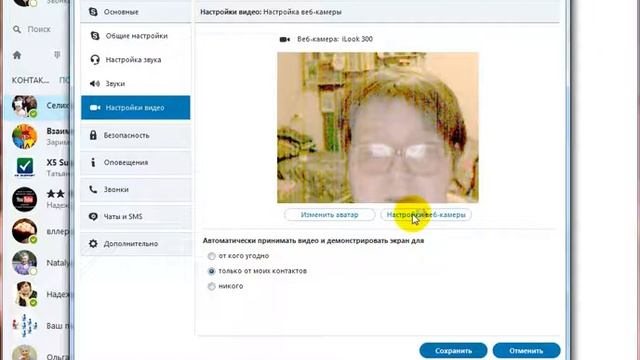Click the Настройки веб-камеры button
Viewport: 640px width, 360px height.
coord(426,215)
